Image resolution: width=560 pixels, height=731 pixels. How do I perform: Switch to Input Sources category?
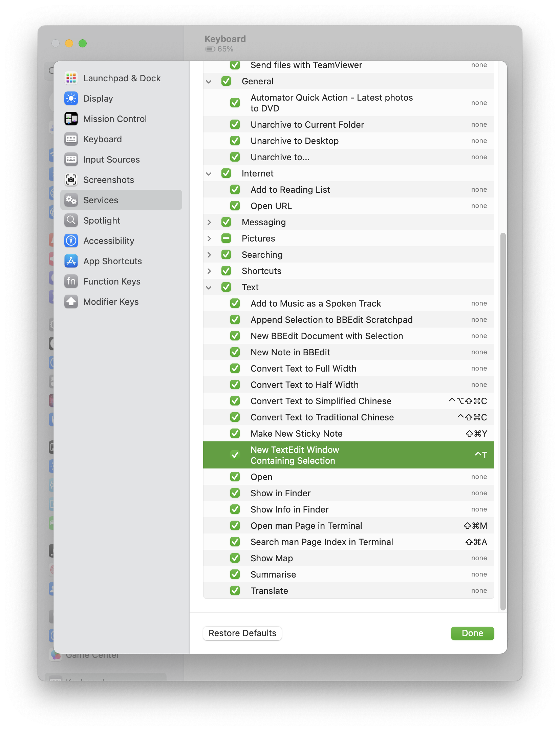coord(121,160)
